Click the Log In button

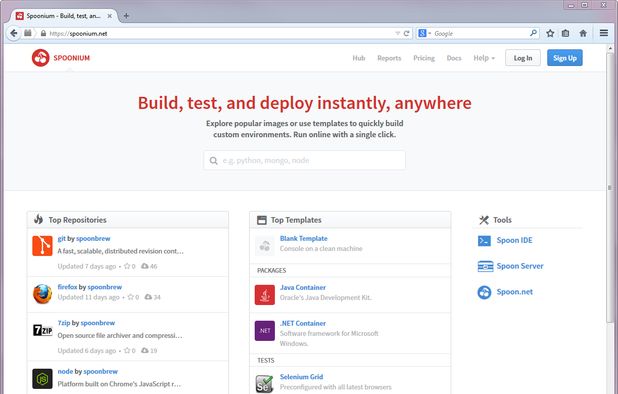(523, 58)
